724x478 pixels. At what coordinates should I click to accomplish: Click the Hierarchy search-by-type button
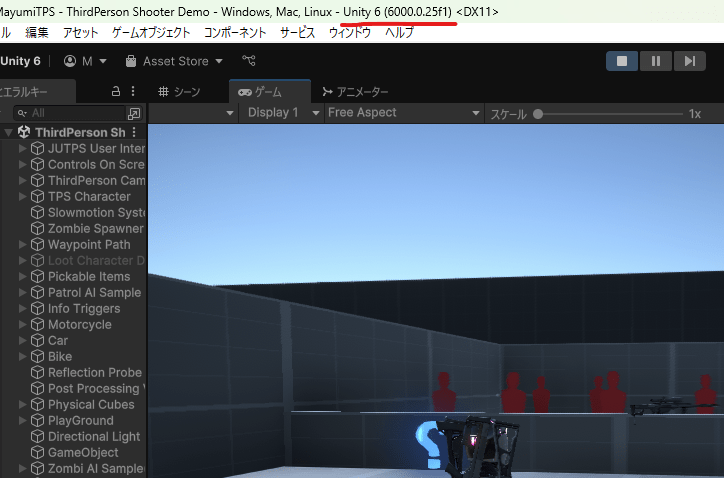pos(134,113)
